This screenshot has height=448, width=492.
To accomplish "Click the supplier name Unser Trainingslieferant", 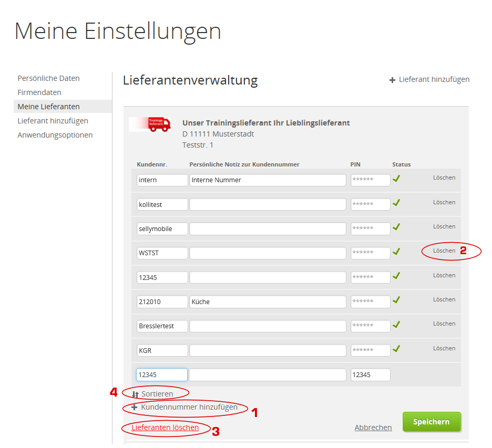I will [266, 123].
